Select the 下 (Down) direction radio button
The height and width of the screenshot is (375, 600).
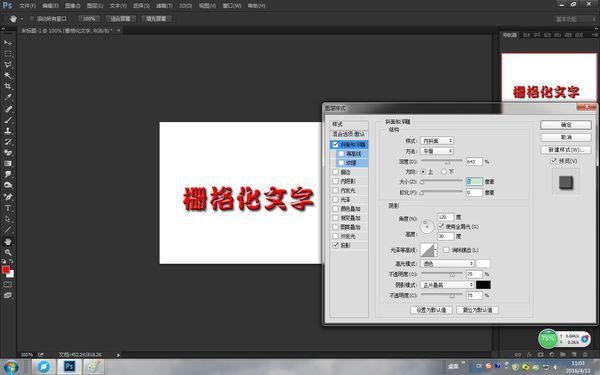(443, 172)
